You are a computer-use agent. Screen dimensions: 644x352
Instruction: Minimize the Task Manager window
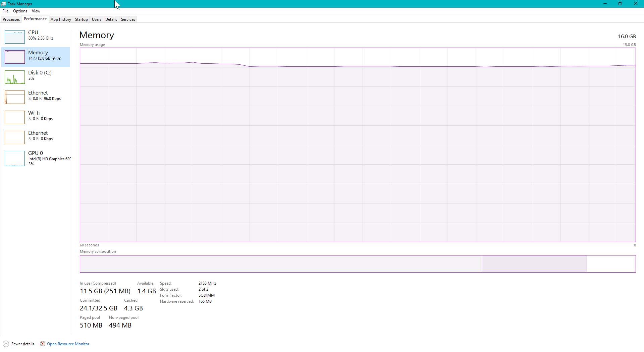pos(605,4)
